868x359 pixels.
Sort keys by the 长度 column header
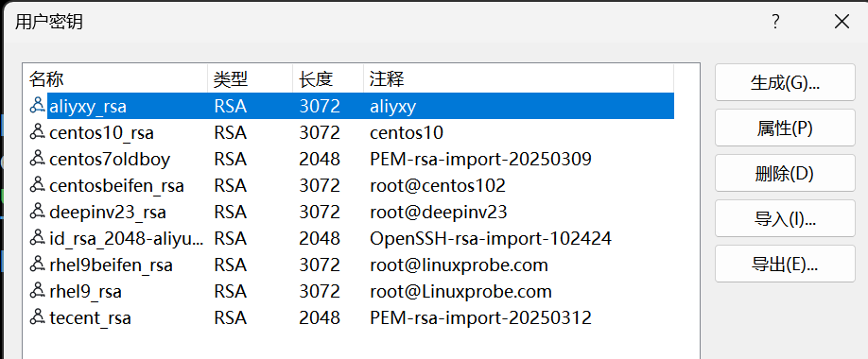(x=328, y=79)
